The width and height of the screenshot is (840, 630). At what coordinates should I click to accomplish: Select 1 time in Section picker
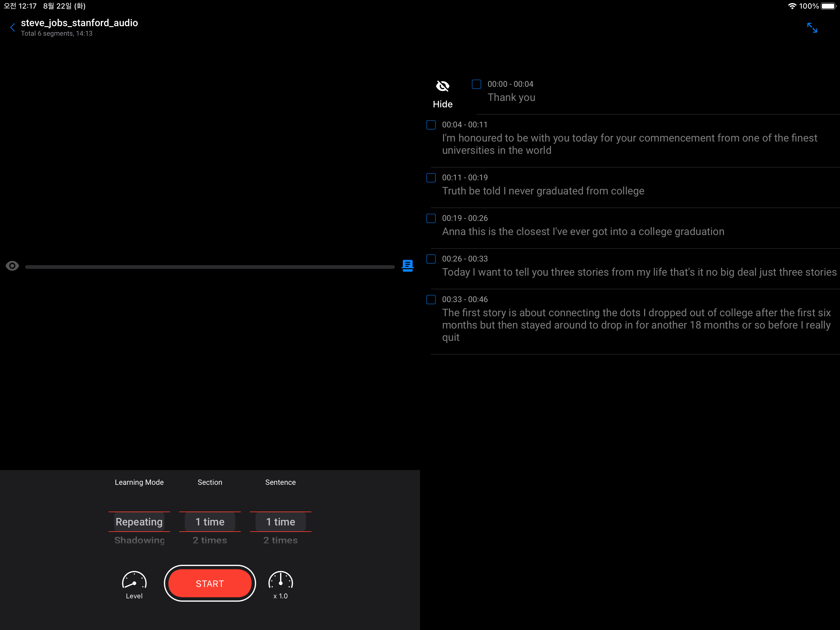210,522
